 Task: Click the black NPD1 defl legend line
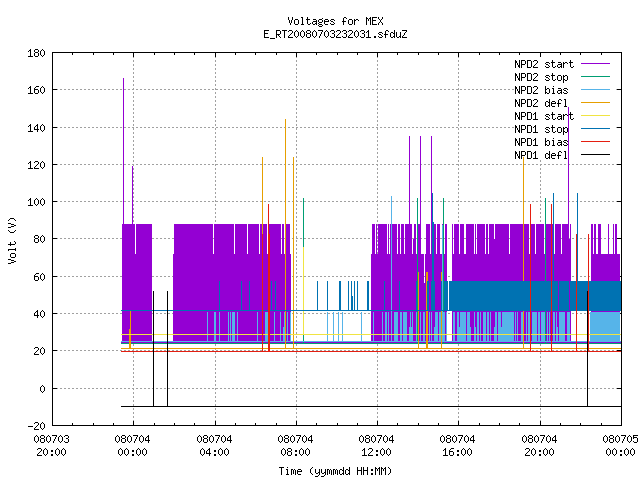click(x=595, y=155)
